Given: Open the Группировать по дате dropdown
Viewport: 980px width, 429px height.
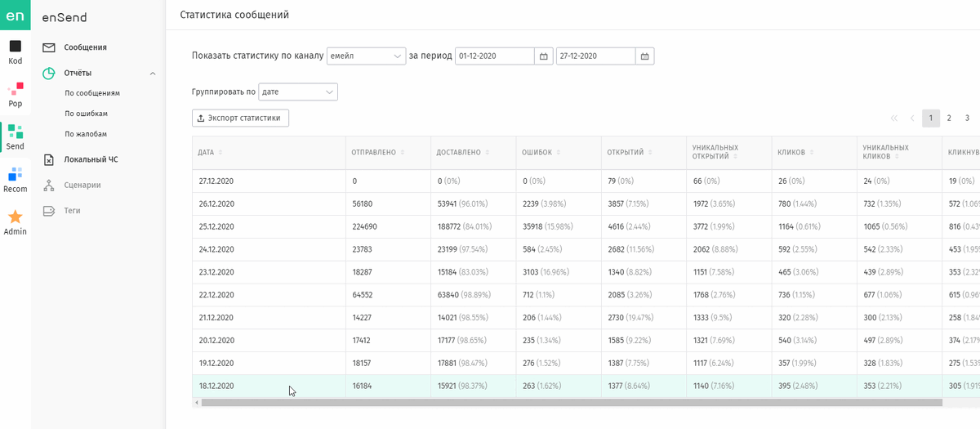Looking at the screenshot, I should tap(298, 92).
